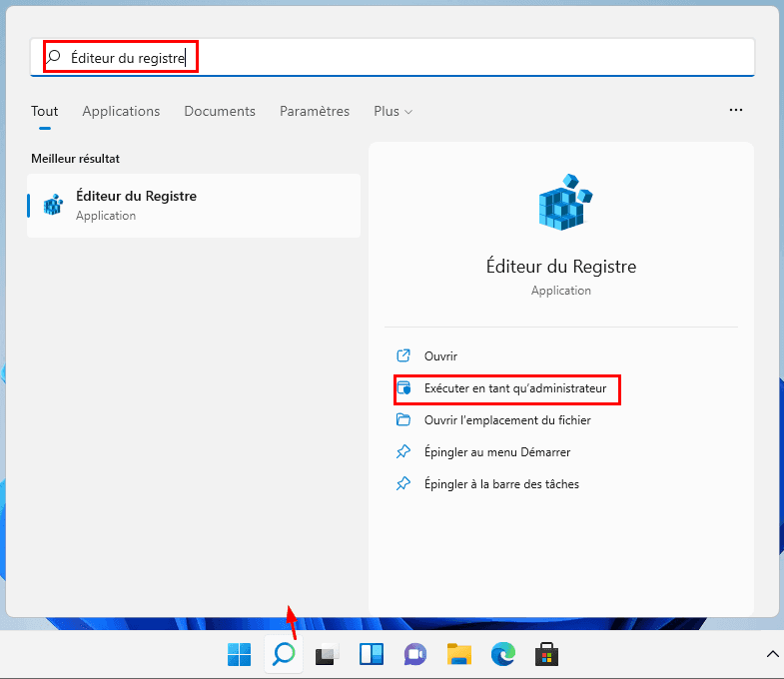Click the Éditeur du Registre title in details panel
Screen dimensions: 784x679
click(561, 267)
